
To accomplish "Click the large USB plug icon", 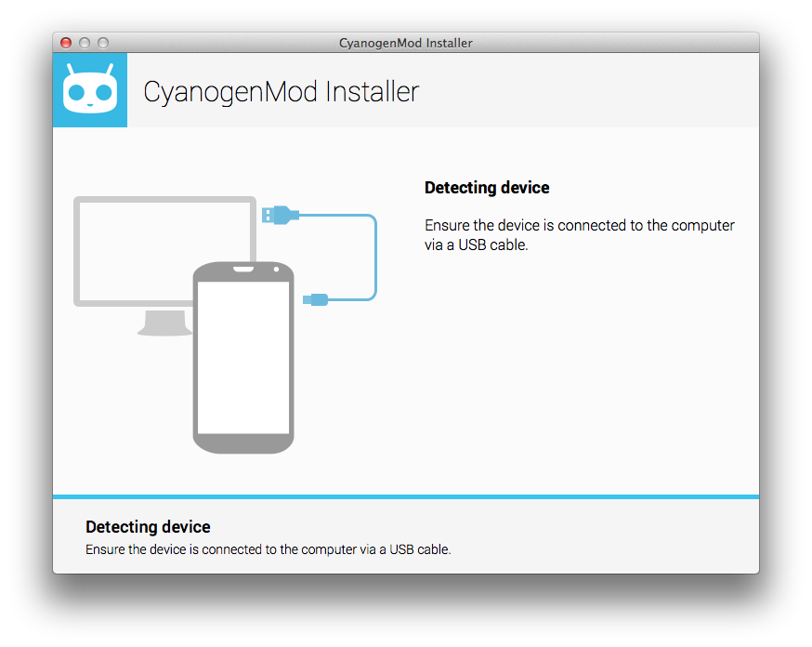I will (x=280, y=215).
